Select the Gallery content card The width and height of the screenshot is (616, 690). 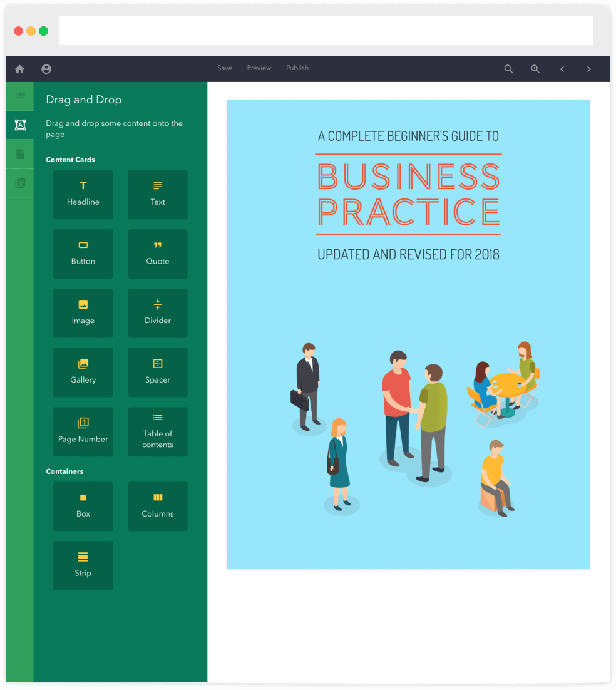pos(83,373)
